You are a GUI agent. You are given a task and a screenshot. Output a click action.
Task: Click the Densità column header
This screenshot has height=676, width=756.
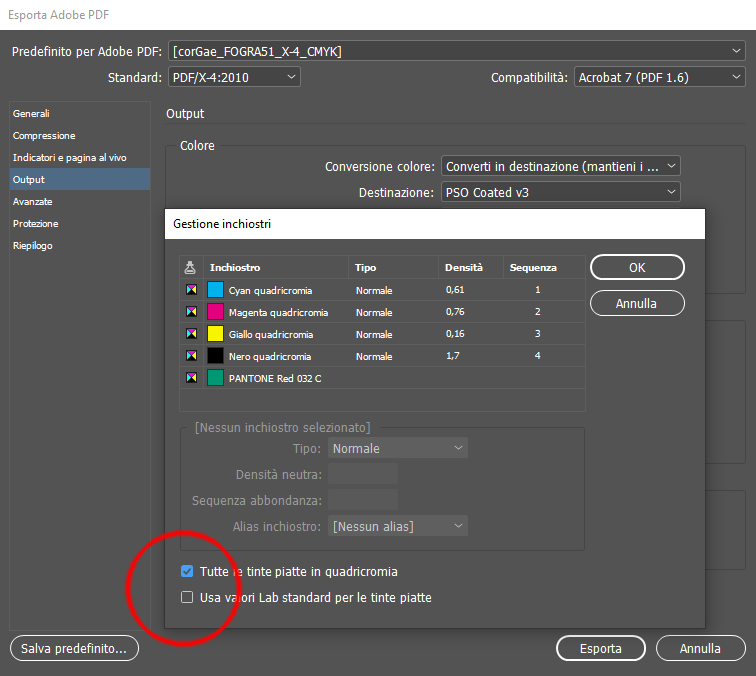pyautogui.click(x=471, y=268)
